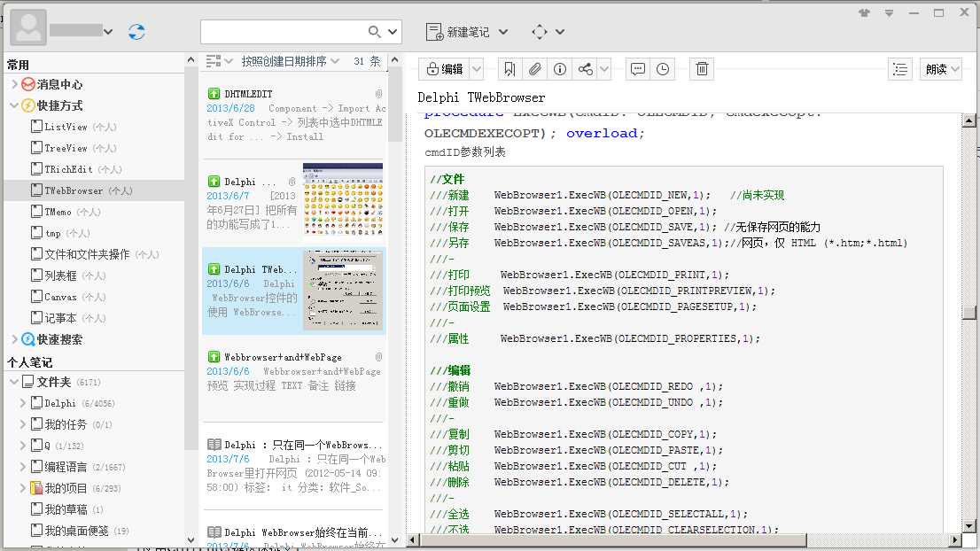Screen dimensions: 980x551
Task: Expand the Delphi folder node
Action: [x=23, y=403]
